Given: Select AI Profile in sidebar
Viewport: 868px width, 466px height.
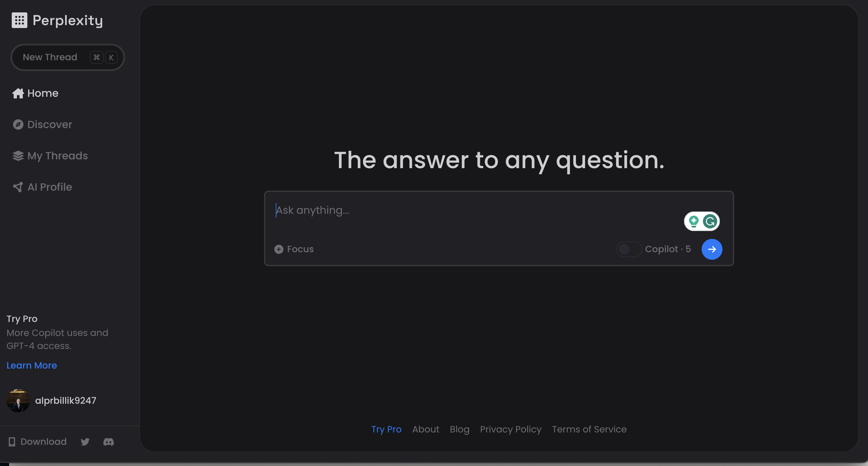Looking at the screenshot, I should (x=50, y=187).
